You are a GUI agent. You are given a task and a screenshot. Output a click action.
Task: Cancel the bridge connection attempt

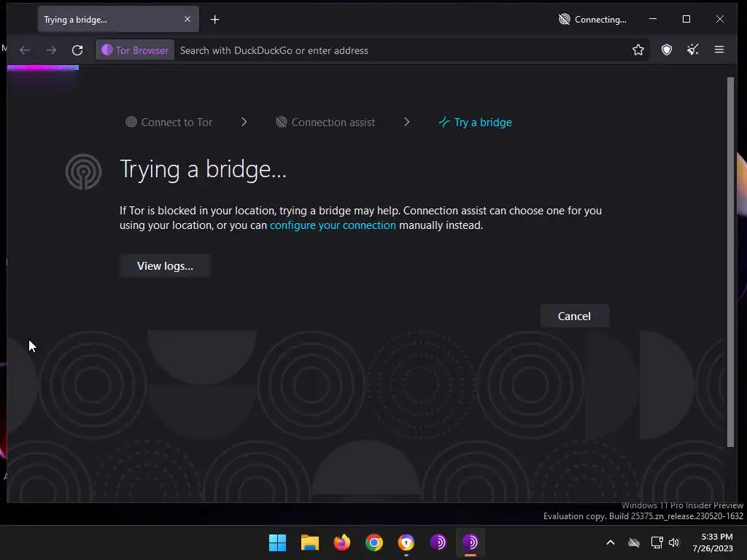tap(574, 316)
